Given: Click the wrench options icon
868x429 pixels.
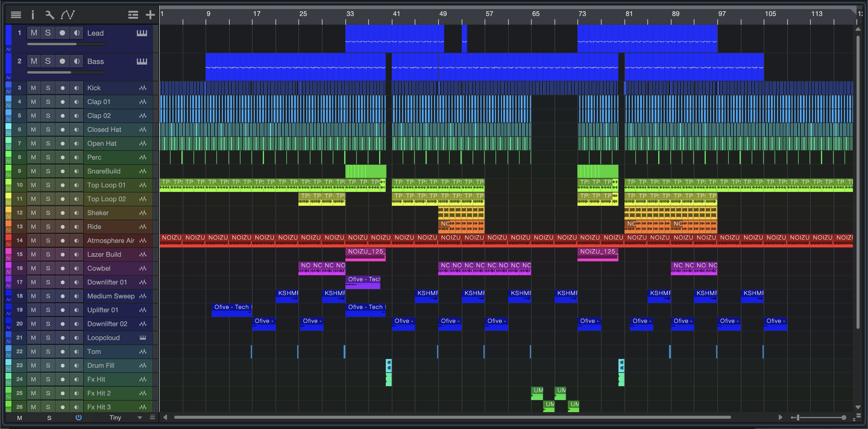Looking at the screenshot, I should (49, 14).
